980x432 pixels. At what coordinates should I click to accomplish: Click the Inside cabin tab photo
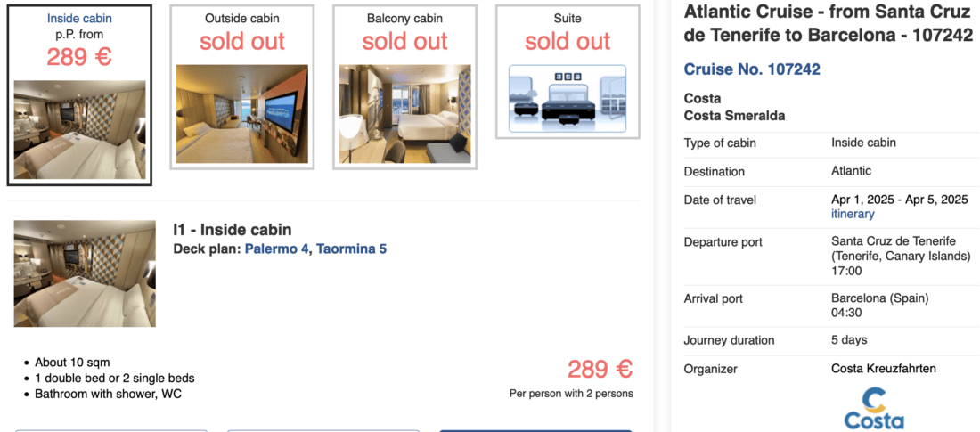(79, 129)
